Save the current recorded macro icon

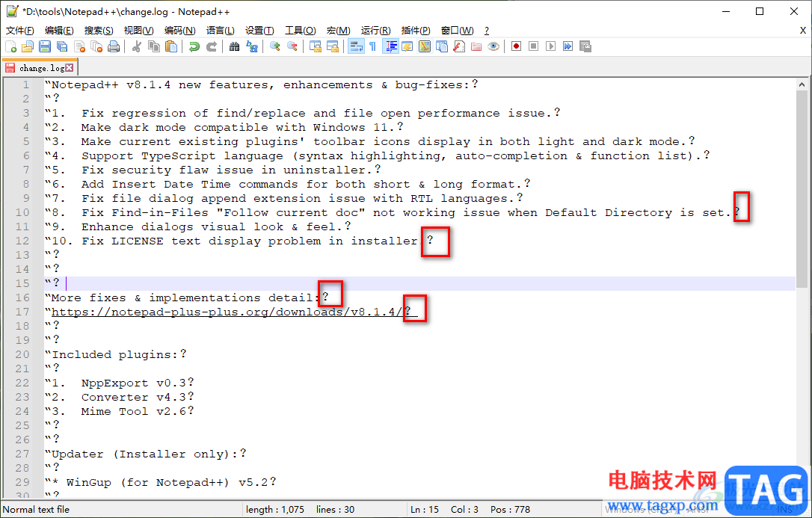(585, 46)
